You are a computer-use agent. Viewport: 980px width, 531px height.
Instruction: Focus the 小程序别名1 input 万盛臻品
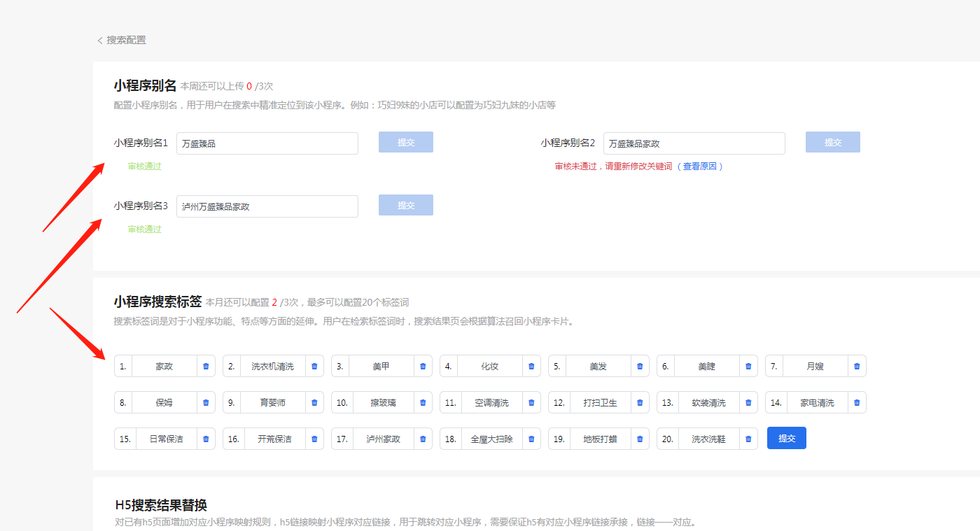[x=267, y=143]
